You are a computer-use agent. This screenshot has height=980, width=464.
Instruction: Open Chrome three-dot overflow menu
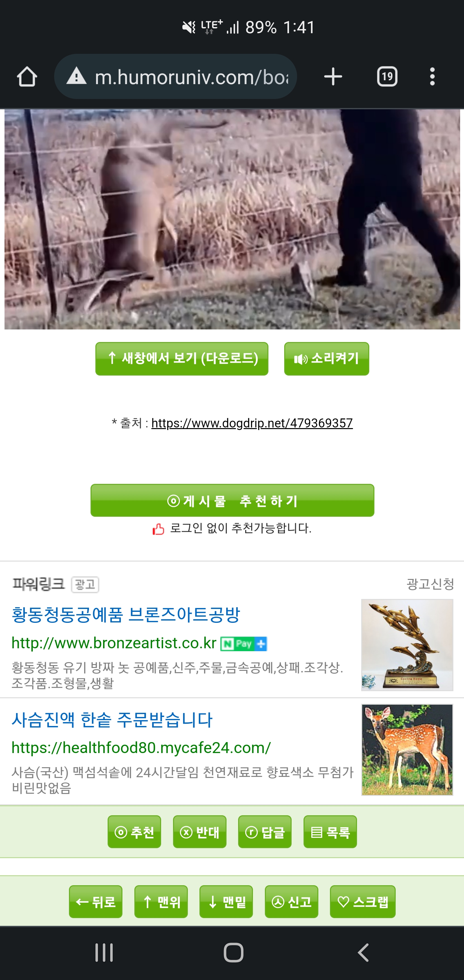(x=432, y=76)
